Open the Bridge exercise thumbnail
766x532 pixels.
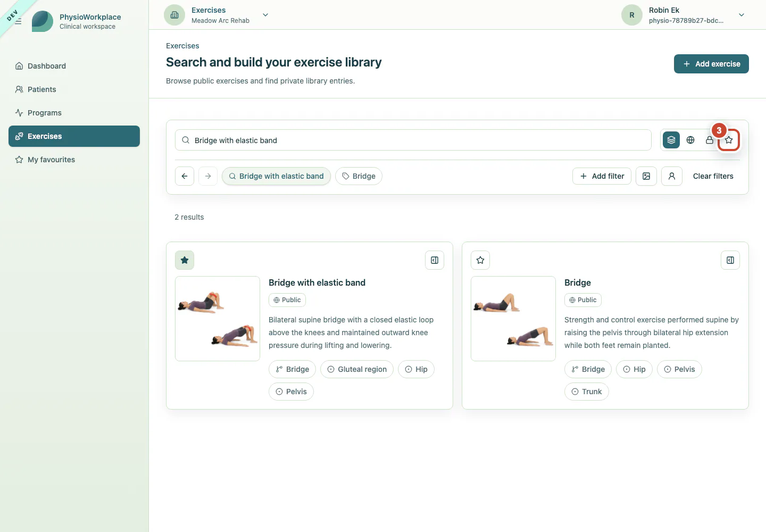tap(513, 319)
